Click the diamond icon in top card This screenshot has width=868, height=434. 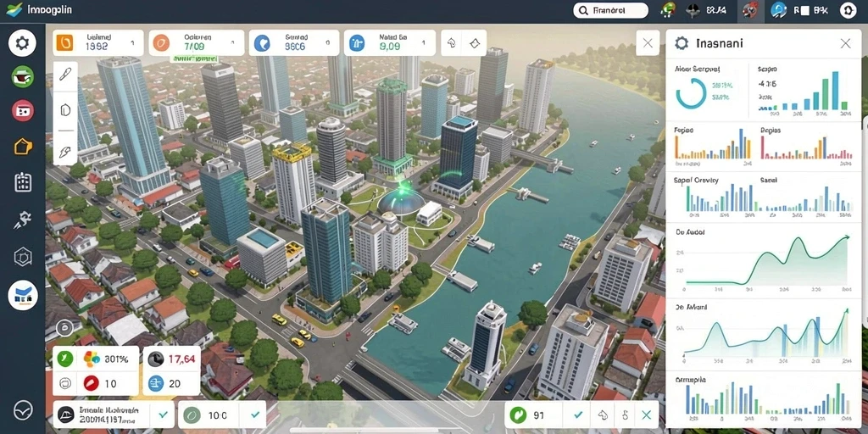tap(475, 42)
